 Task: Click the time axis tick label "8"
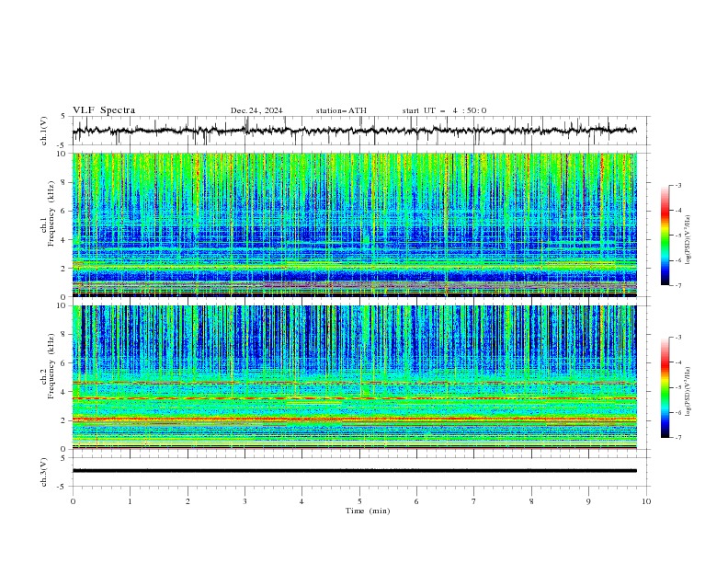tap(531, 501)
